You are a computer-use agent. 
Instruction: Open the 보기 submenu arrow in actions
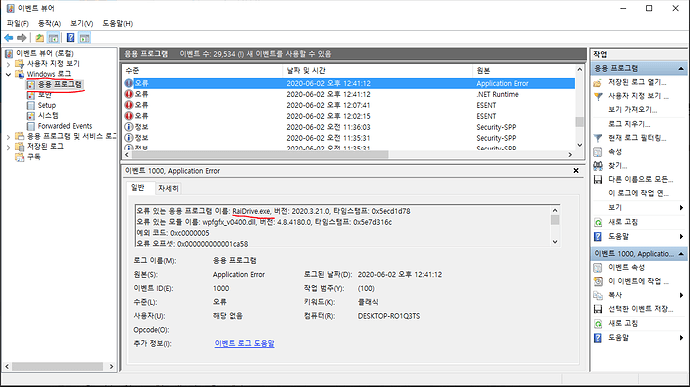point(681,207)
